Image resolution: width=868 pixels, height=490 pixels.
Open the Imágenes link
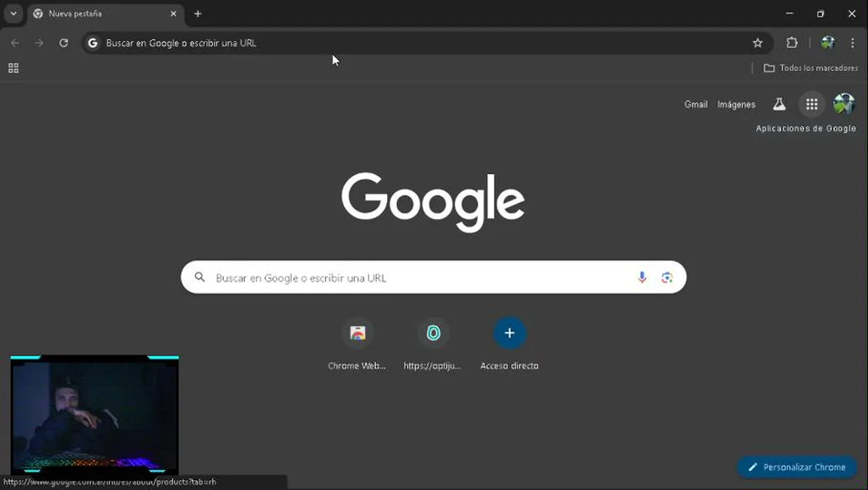(736, 104)
